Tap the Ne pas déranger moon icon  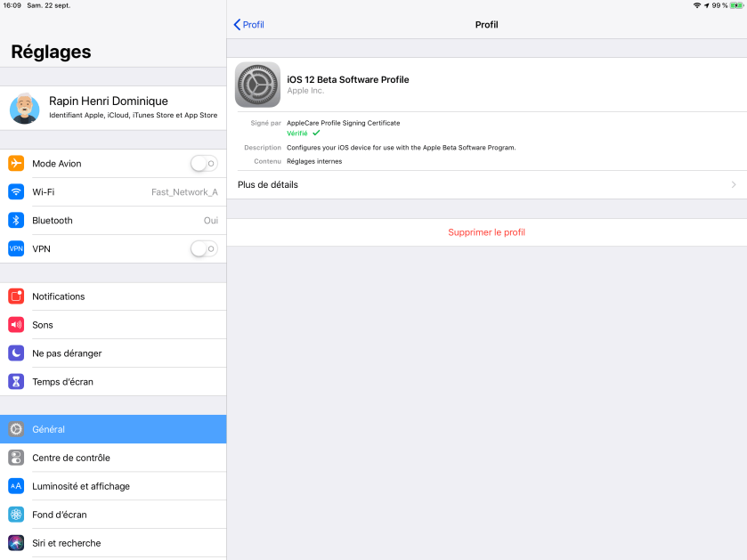(16, 353)
